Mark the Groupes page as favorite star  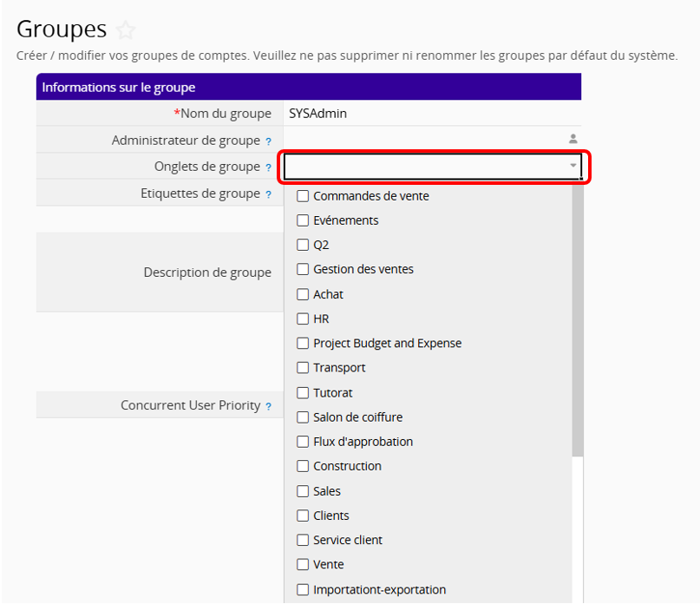pos(126,30)
